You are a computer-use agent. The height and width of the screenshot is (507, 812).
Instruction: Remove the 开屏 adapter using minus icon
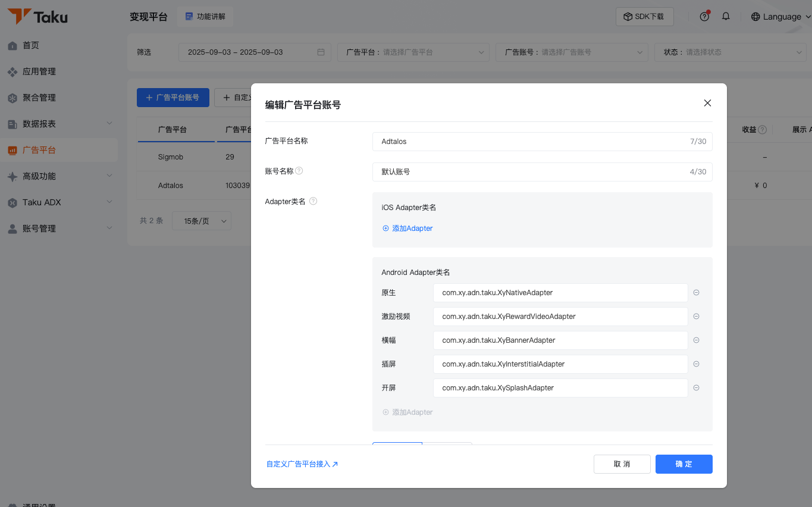point(696,388)
